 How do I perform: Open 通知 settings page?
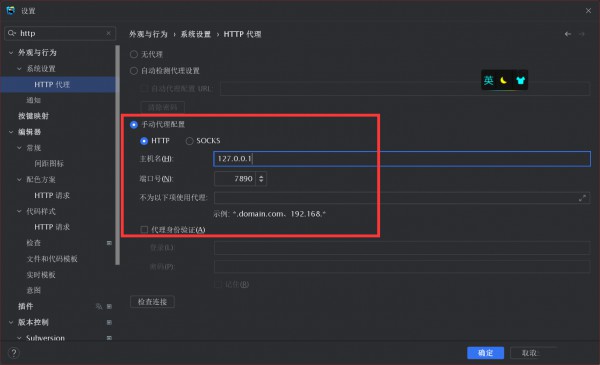tap(33, 100)
